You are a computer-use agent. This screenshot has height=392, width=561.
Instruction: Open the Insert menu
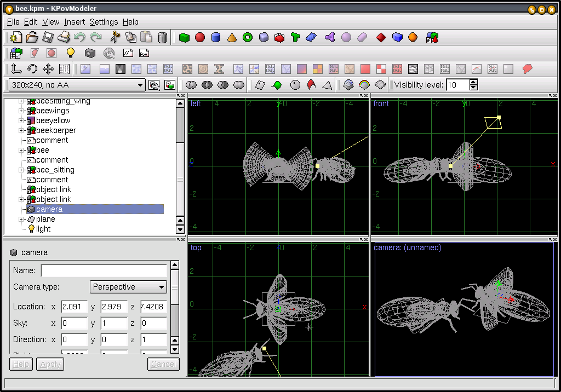coord(75,22)
